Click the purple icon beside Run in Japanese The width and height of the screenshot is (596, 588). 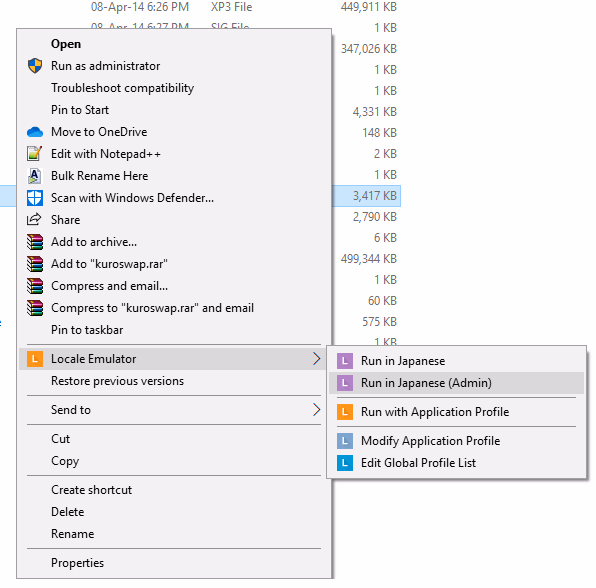point(345,361)
